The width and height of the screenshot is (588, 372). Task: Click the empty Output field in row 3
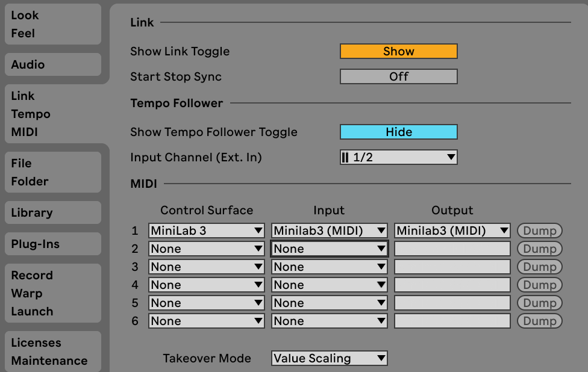[x=452, y=267]
